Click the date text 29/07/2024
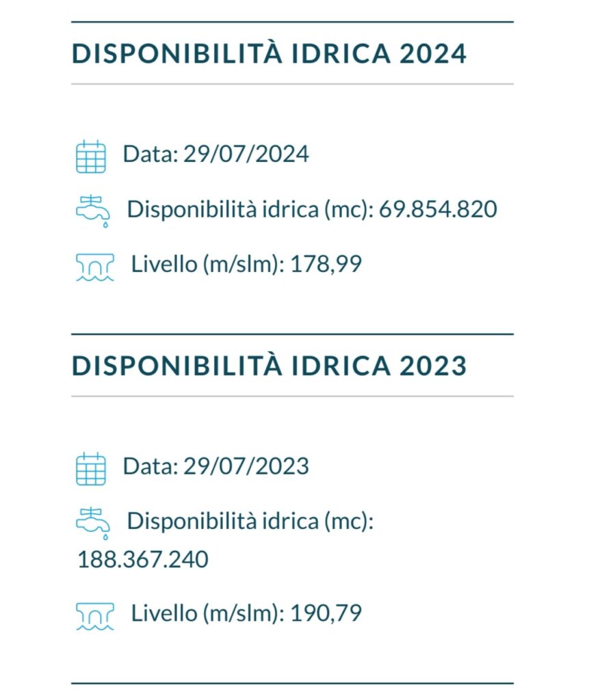The width and height of the screenshot is (589, 700). 246,154
